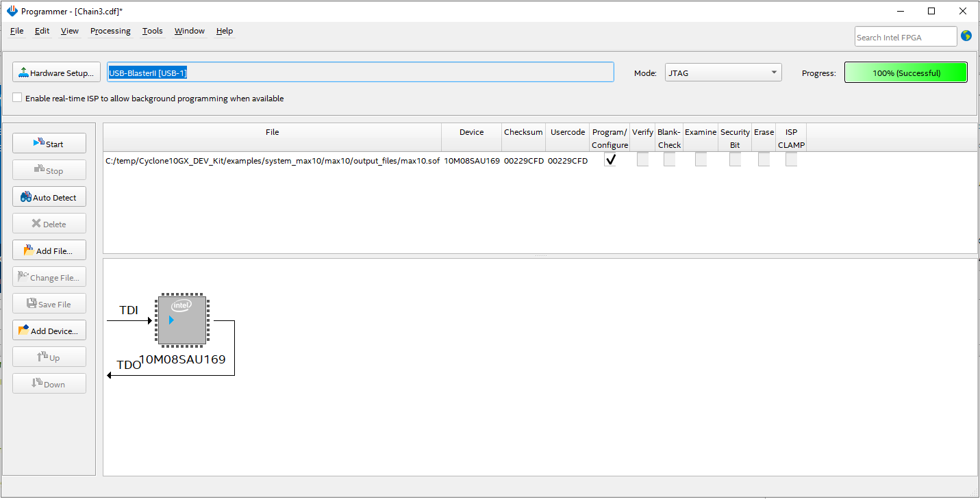The image size is (980, 499).
Task: Open the Tools menu
Action: [x=153, y=31]
